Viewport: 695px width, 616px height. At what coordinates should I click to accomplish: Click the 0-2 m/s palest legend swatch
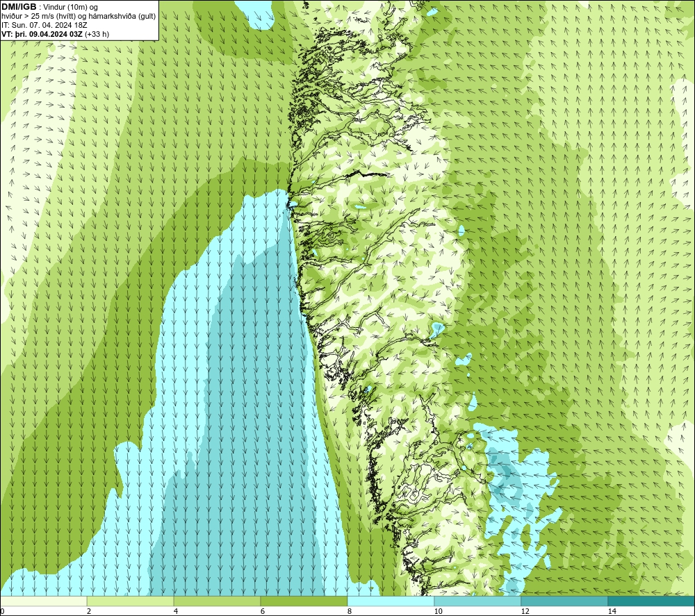point(43,601)
